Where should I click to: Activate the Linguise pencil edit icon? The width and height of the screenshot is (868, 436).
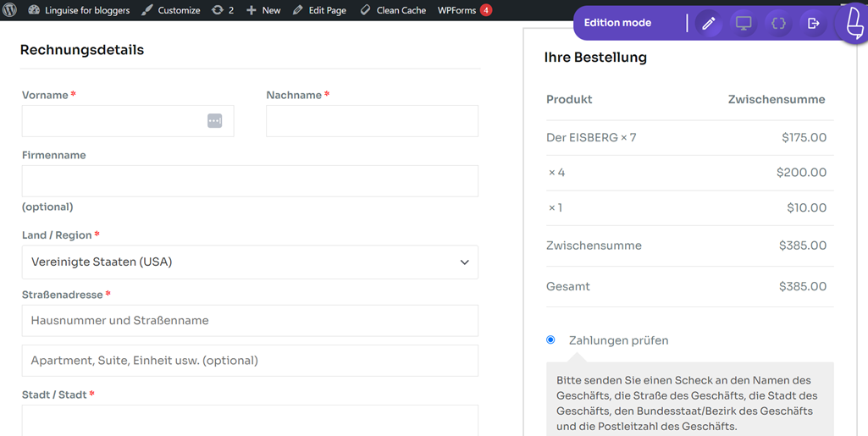tap(709, 23)
